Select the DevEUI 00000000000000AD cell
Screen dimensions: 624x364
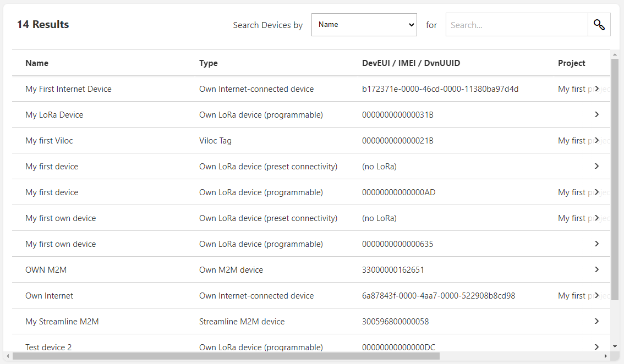click(399, 192)
